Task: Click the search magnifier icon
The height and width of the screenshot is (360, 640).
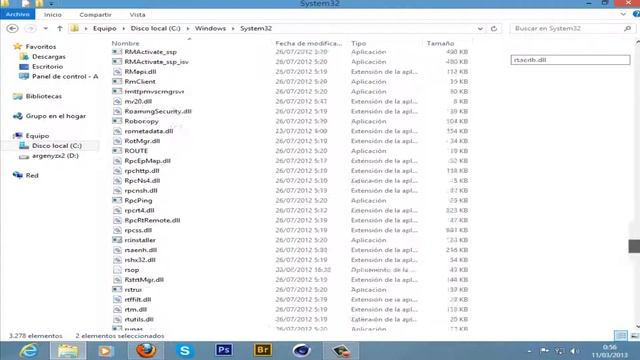Action: pyautogui.click(x=628, y=29)
